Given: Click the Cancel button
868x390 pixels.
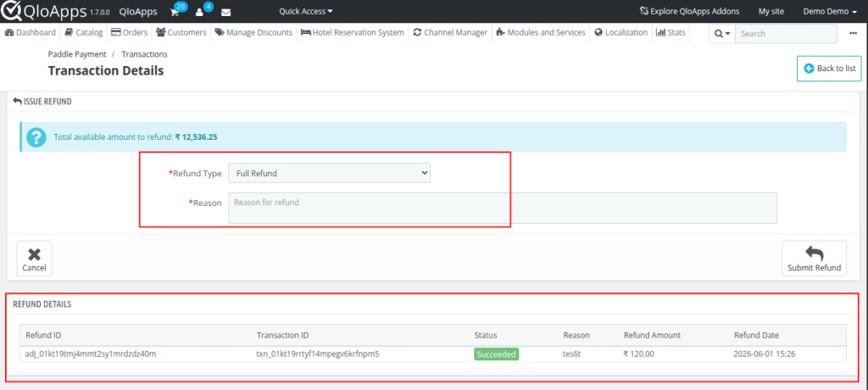Looking at the screenshot, I should (34, 259).
